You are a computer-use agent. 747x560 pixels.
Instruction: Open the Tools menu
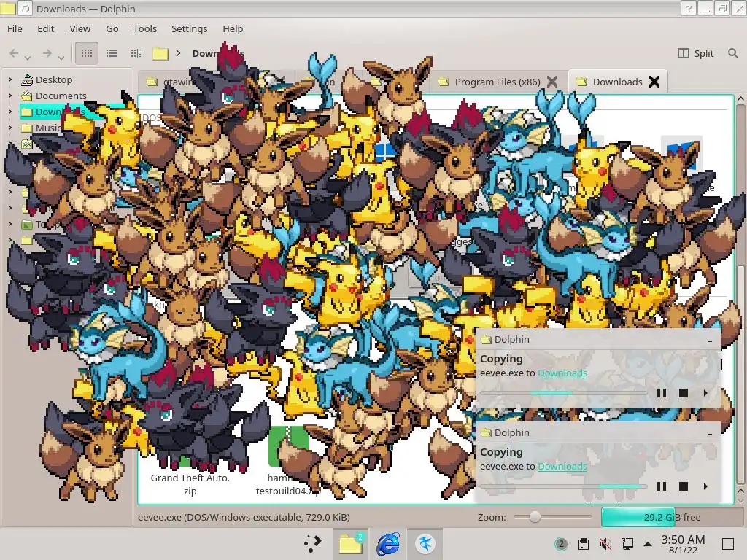click(145, 28)
